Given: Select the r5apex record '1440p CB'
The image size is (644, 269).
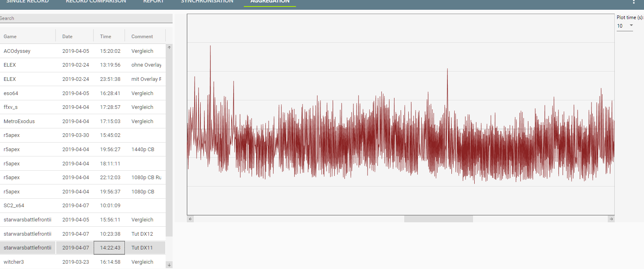Looking at the screenshot, I should tap(83, 150).
